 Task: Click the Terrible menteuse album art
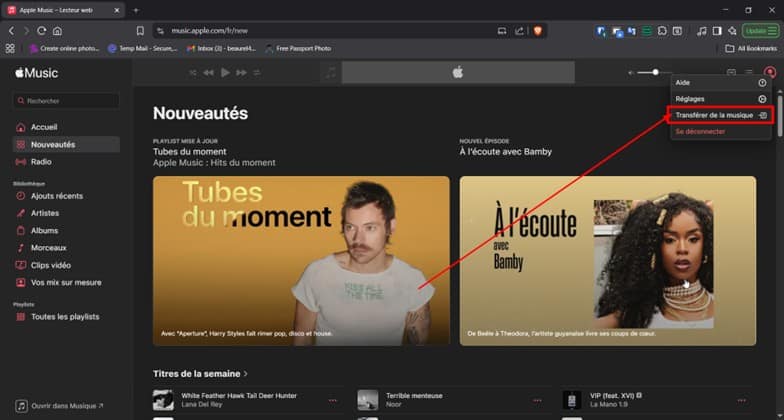click(x=368, y=400)
